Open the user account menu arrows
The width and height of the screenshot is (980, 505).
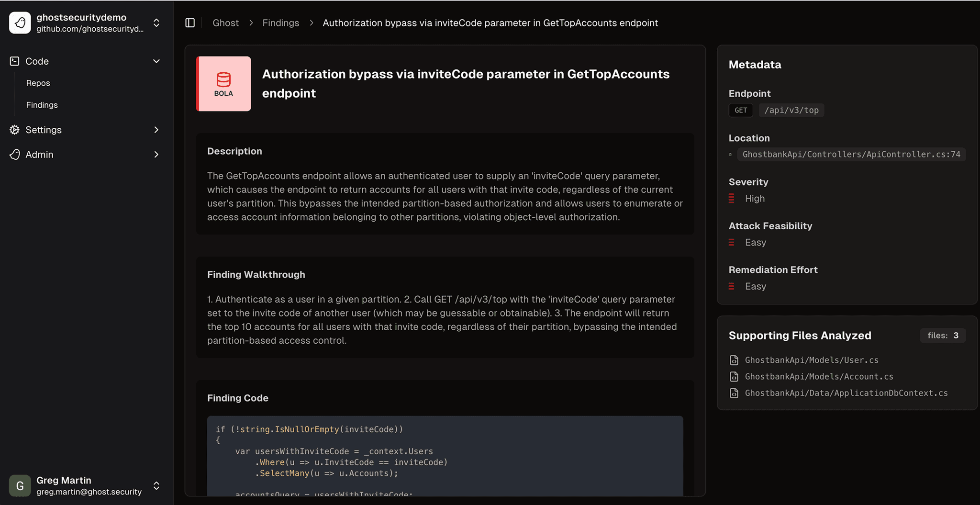click(156, 486)
